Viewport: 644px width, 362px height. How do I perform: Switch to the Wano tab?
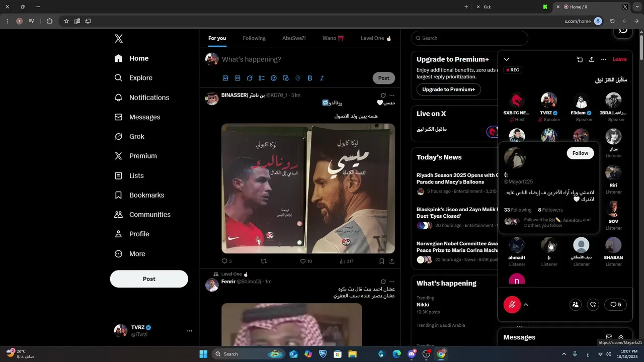(333, 38)
